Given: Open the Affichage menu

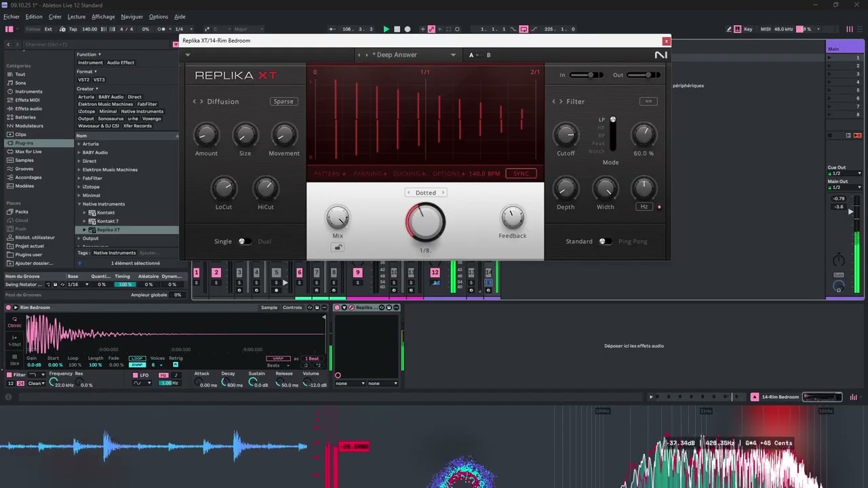Looking at the screenshot, I should click(x=103, y=17).
